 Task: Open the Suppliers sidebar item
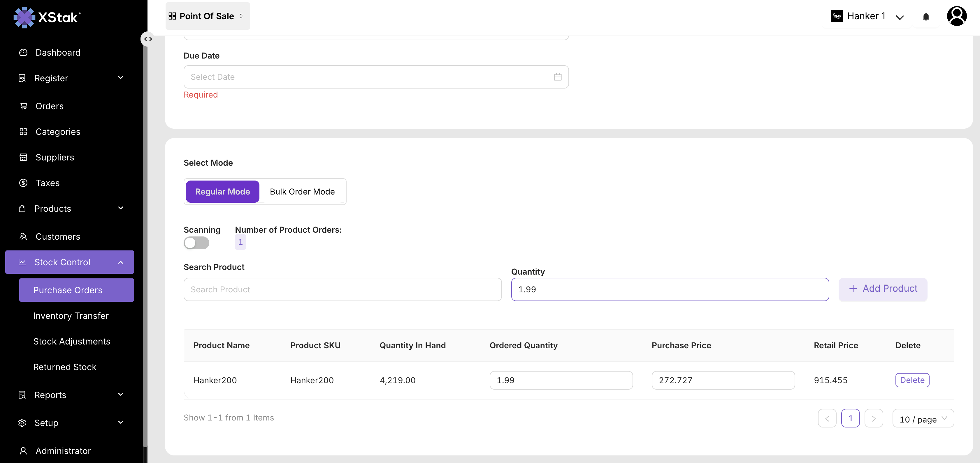click(55, 157)
